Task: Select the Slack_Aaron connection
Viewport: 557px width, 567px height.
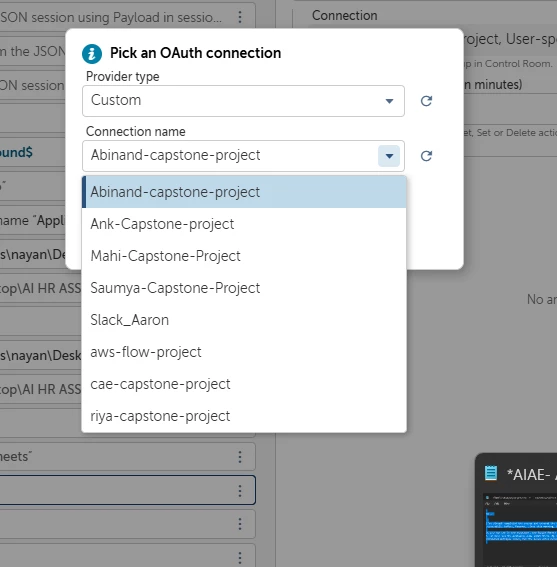Action: pos(244,320)
